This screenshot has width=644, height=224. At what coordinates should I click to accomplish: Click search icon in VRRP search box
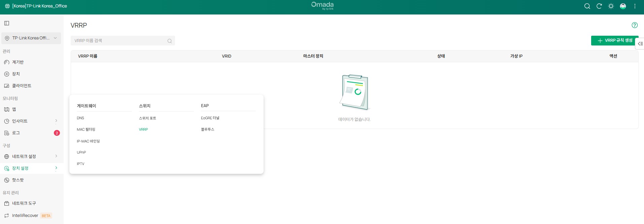(170, 41)
